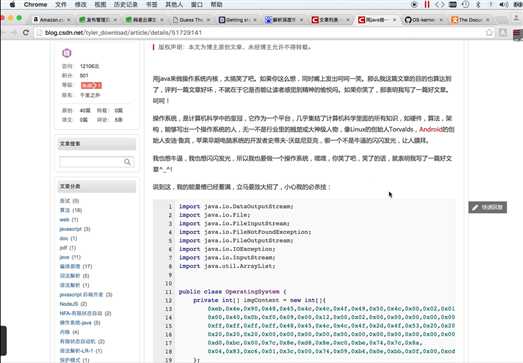Click the code brackets icon in menu bar
Viewport: 523px width, 363px height.
[440, 4]
